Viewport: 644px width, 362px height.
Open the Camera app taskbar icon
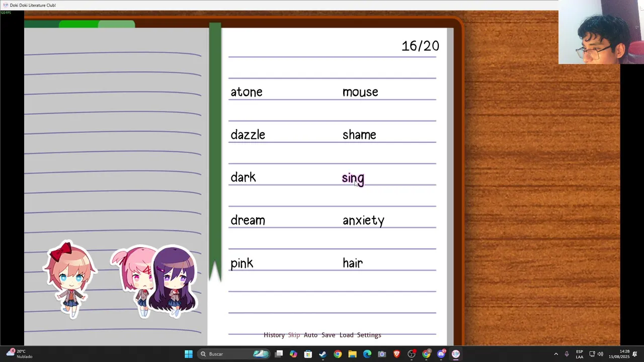(x=382, y=354)
